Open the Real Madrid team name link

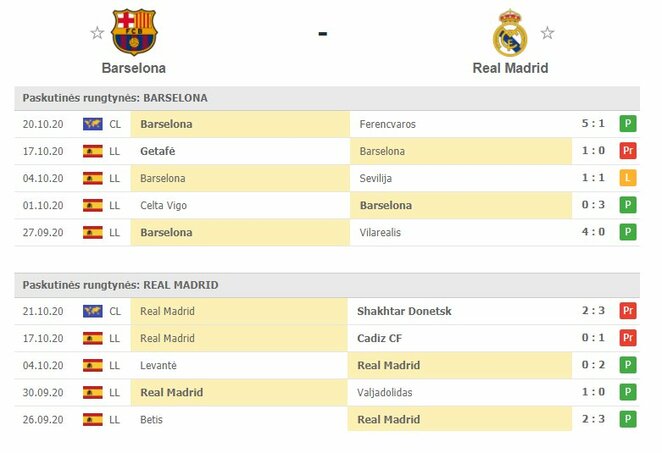tap(510, 68)
